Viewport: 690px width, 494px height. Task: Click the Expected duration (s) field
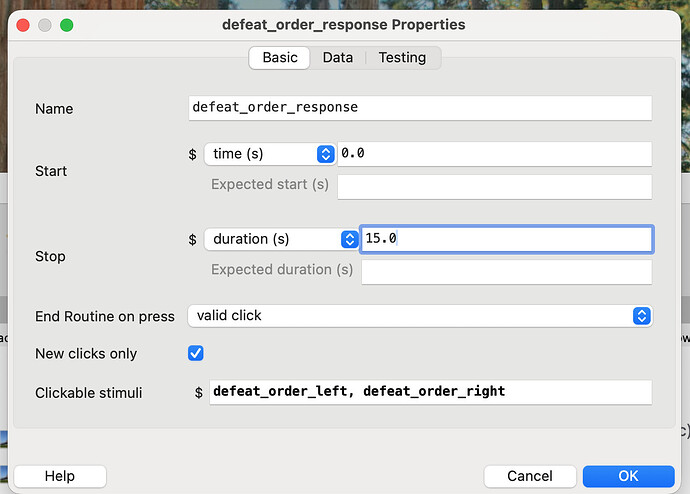506,272
